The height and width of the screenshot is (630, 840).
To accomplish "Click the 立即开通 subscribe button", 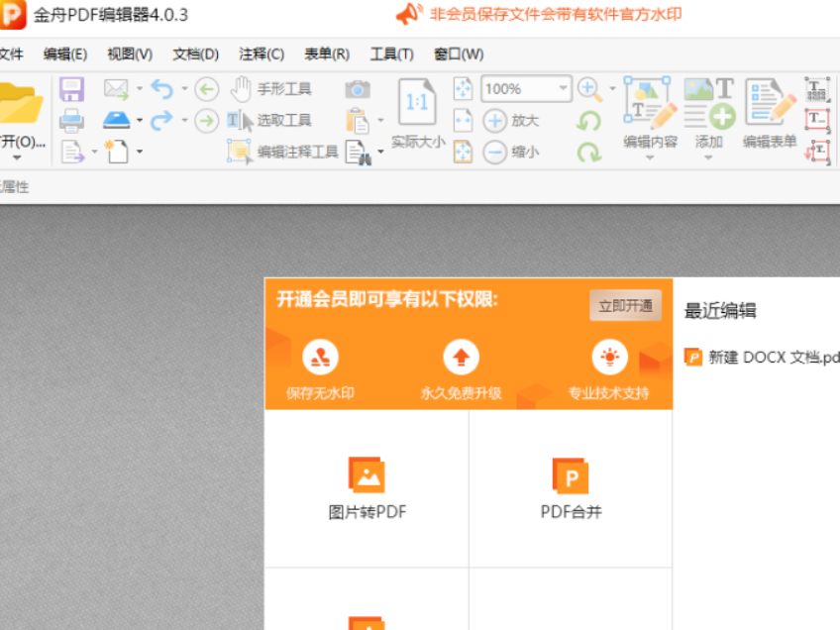I will tap(625, 306).
